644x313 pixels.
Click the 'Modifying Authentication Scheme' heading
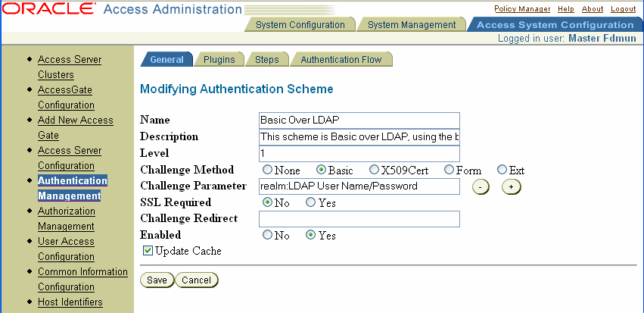237,89
